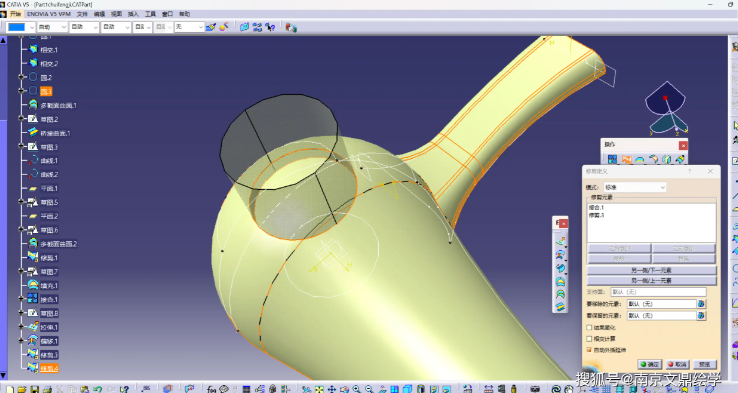This screenshot has width=738, height=393.
Task: Open the 文件 menu
Action: 82,14
